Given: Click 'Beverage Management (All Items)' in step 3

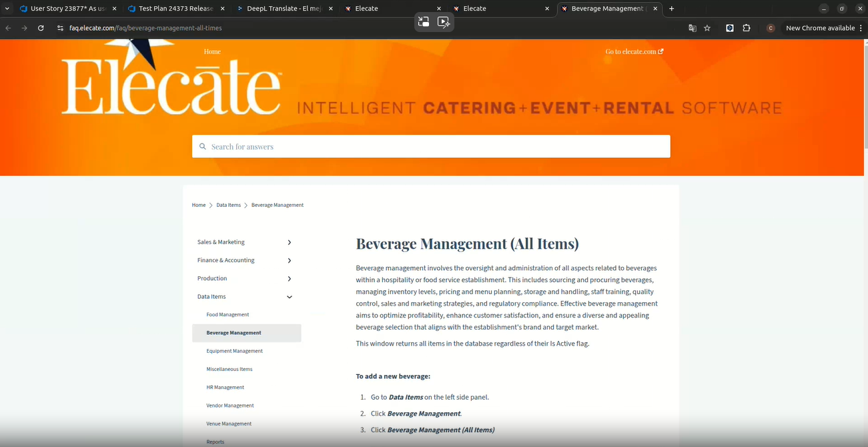Looking at the screenshot, I should [x=441, y=430].
